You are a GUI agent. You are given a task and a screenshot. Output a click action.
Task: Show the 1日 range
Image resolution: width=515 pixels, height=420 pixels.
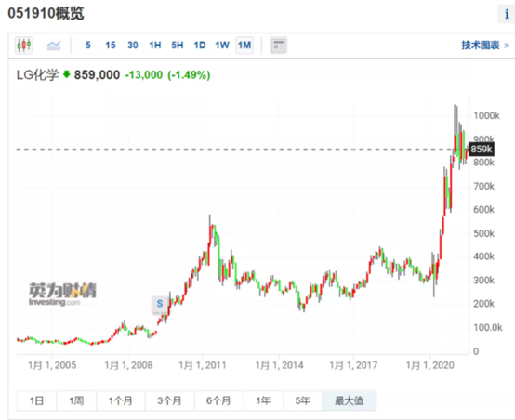36,400
